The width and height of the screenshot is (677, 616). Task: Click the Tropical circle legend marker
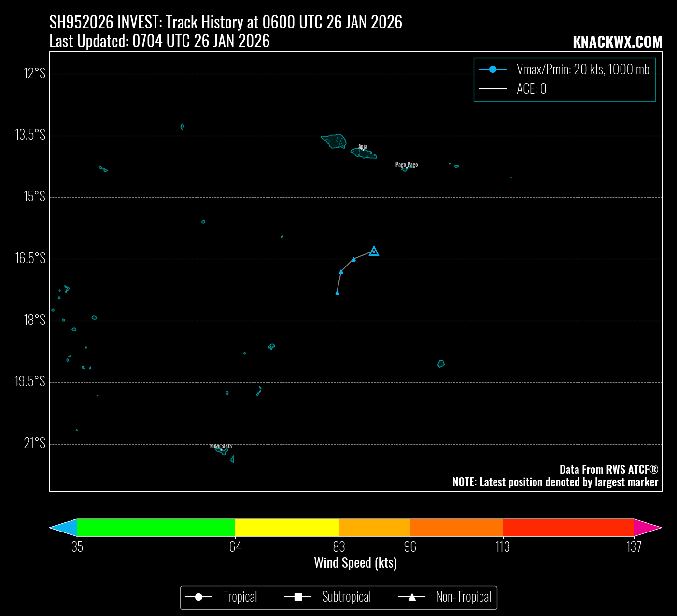[198, 598]
